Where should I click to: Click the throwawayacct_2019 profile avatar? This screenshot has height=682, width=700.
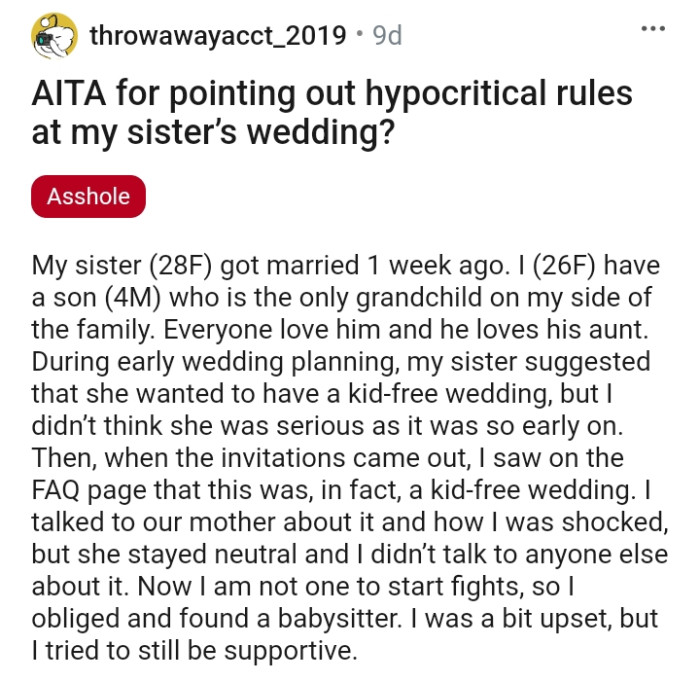pos(55,35)
